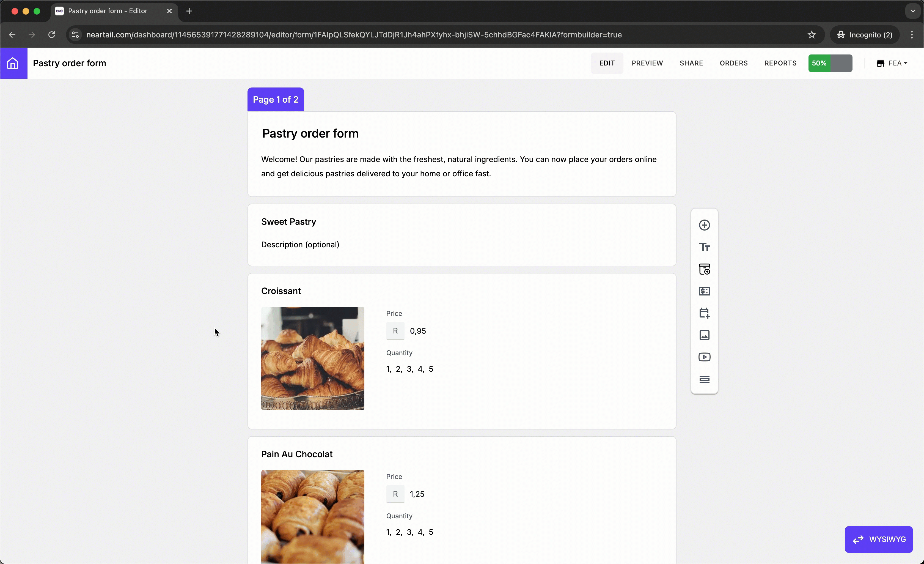924x564 pixels.
Task: Switch to the PREVIEW tab
Action: [x=647, y=64]
